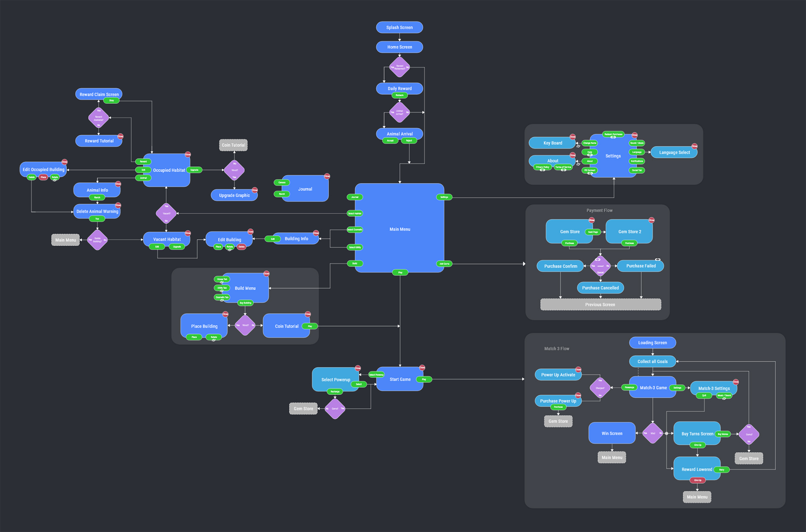Click Close badge on Match-3 Settings node
Viewport: 806px width, 532px height.
click(735, 382)
